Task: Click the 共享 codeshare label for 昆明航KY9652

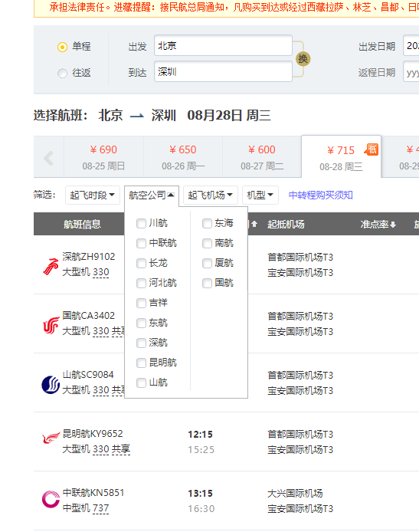Action: [121, 449]
